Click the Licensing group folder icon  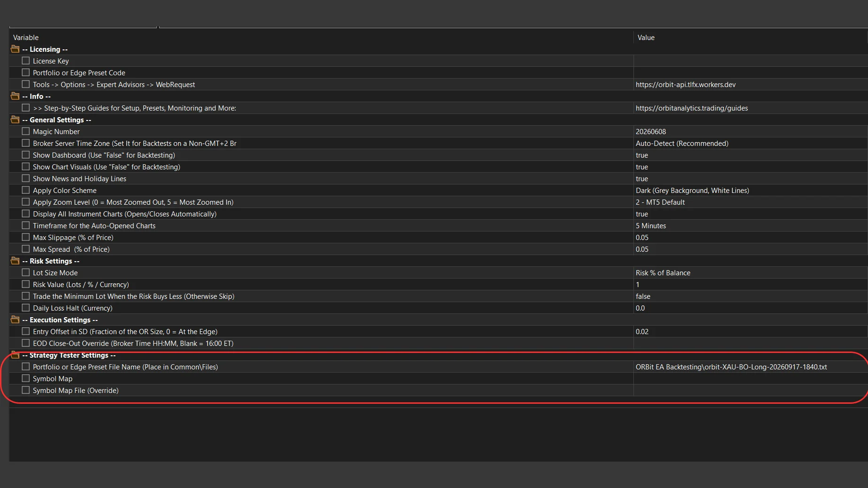[15, 49]
